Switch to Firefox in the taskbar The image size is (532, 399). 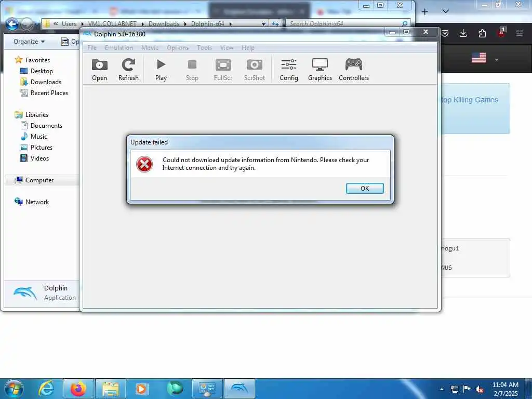coord(78,389)
